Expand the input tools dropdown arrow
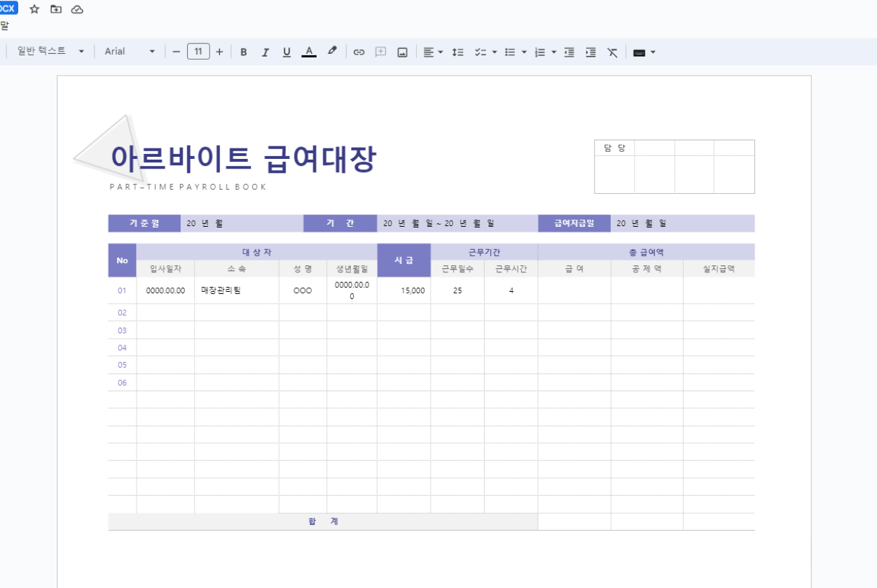 point(654,52)
